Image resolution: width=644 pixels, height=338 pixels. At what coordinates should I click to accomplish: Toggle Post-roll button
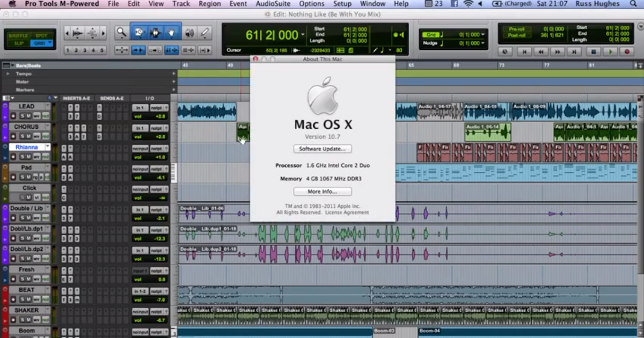pyautogui.click(x=516, y=35)
